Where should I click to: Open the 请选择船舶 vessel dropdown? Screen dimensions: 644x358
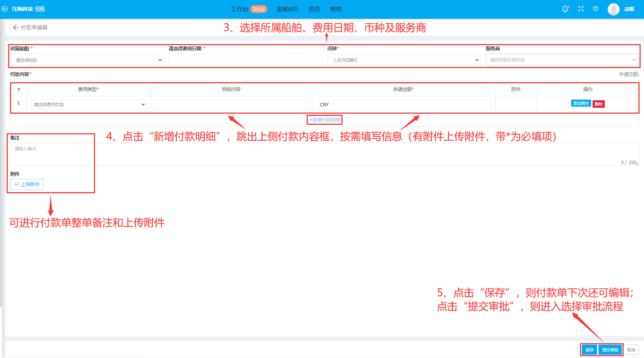[x=87, y=60]
